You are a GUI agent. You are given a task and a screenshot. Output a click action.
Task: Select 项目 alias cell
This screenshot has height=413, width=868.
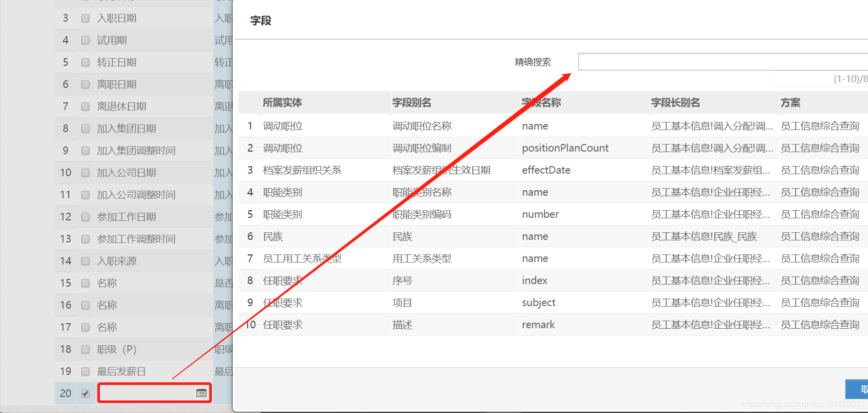[402, 303]
